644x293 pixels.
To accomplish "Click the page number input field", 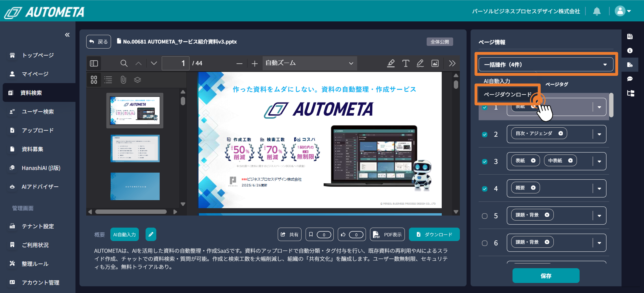I will coord(175,63).
